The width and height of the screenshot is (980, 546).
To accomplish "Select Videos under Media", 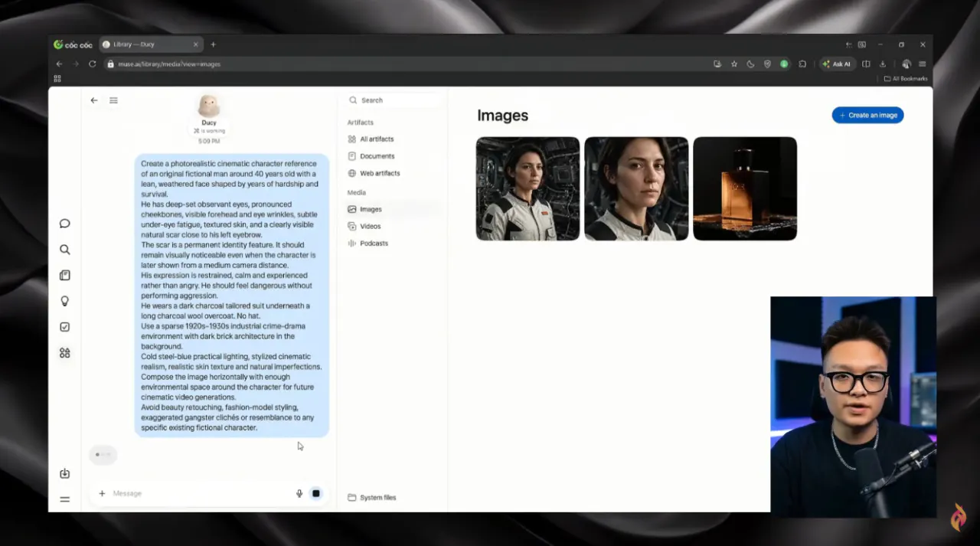I will [x=394, y=226].
